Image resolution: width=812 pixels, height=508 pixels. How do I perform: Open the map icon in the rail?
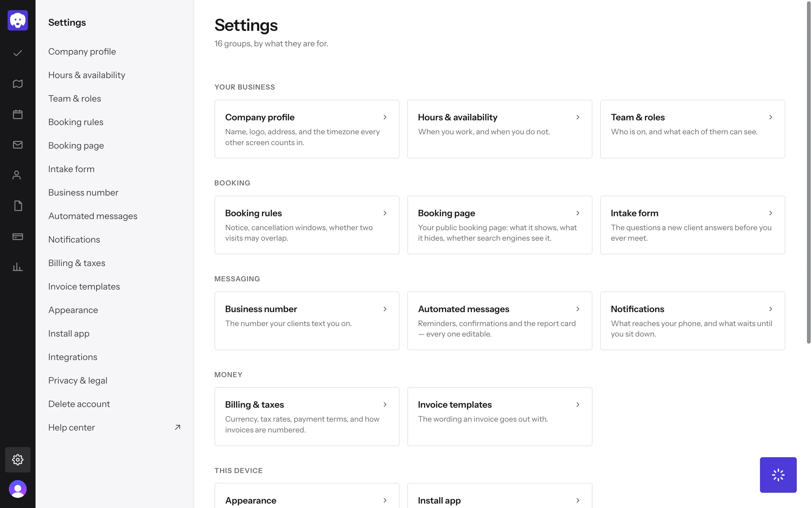[x=18, y=84]
